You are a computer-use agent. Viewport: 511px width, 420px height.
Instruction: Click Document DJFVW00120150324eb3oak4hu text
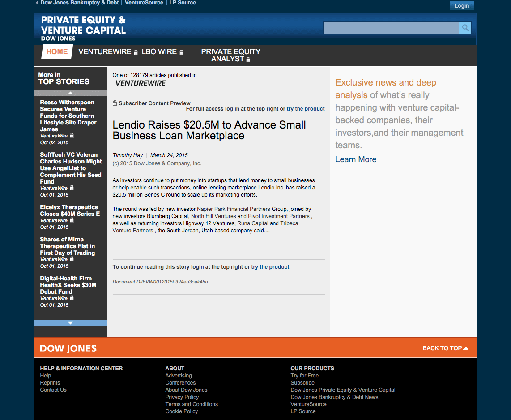click(x=160, y=282)
